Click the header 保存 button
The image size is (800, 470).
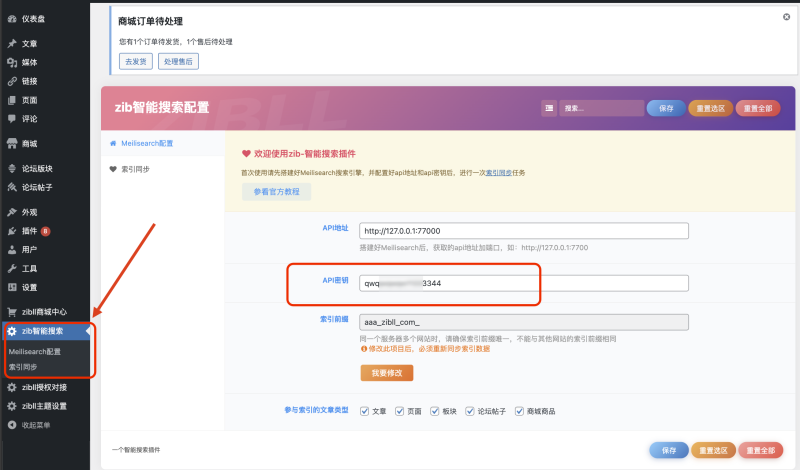666,108
